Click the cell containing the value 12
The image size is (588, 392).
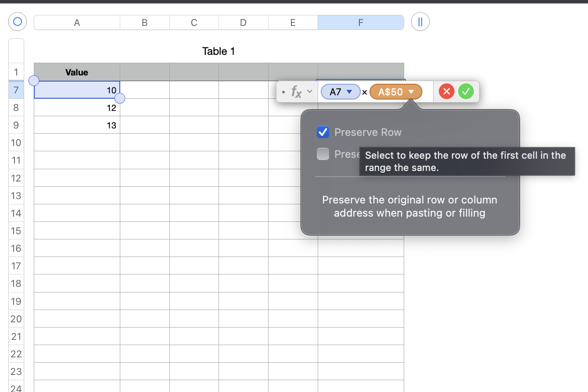coord(77,107)
